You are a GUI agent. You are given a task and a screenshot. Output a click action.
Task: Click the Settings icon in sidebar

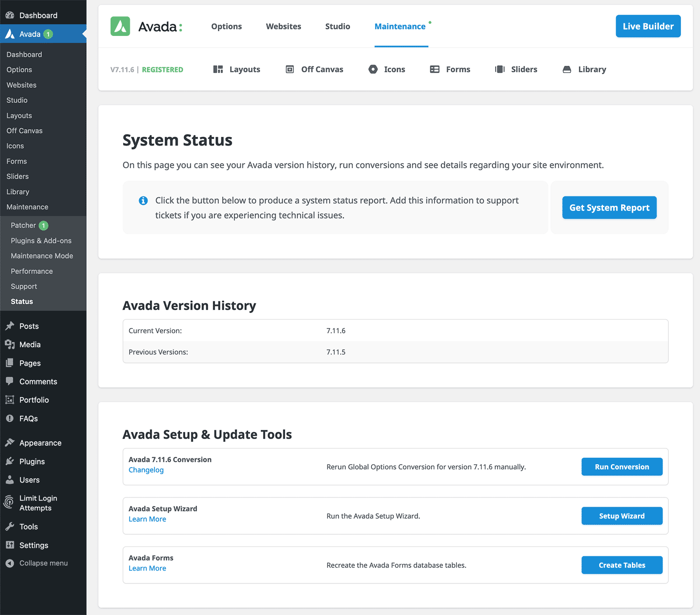tap(10, 545)
